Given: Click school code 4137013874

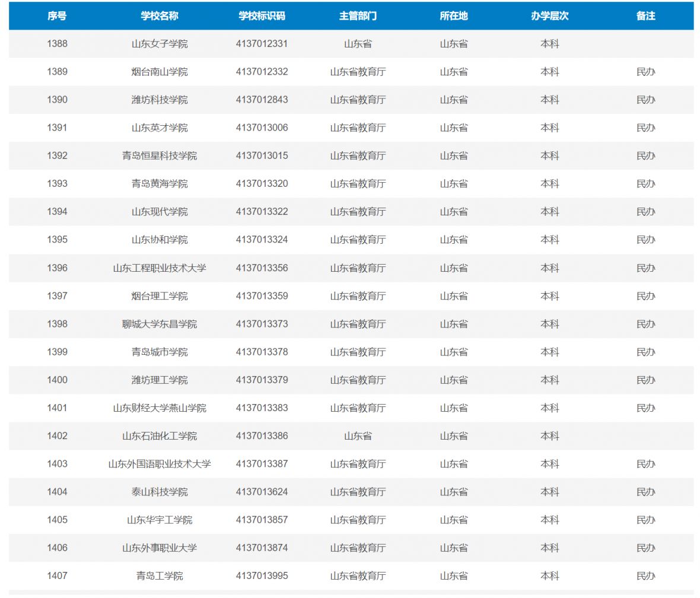Looking at the screenshot, I should (262, 548).
